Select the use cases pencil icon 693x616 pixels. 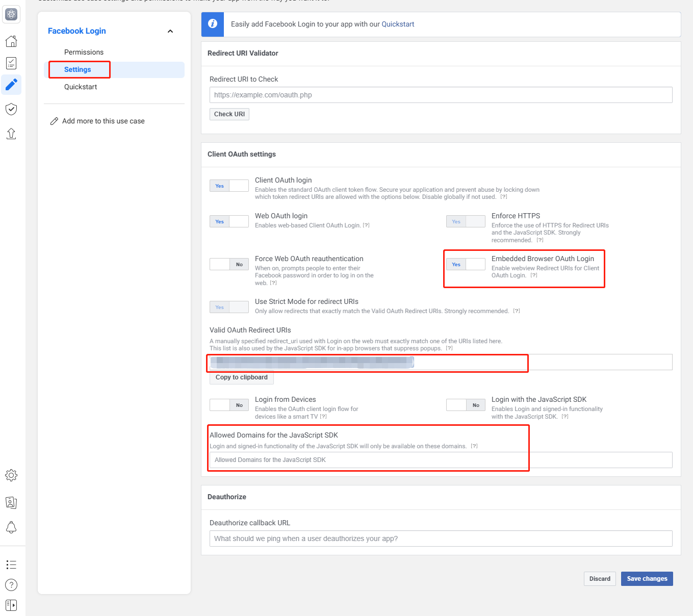click(11, 85)
